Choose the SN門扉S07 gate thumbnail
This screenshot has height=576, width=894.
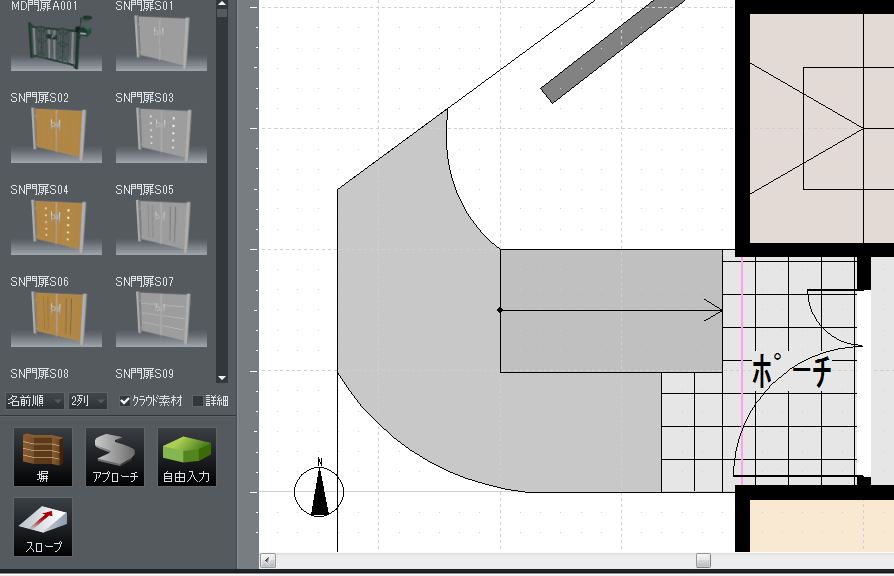coord(160,318)
